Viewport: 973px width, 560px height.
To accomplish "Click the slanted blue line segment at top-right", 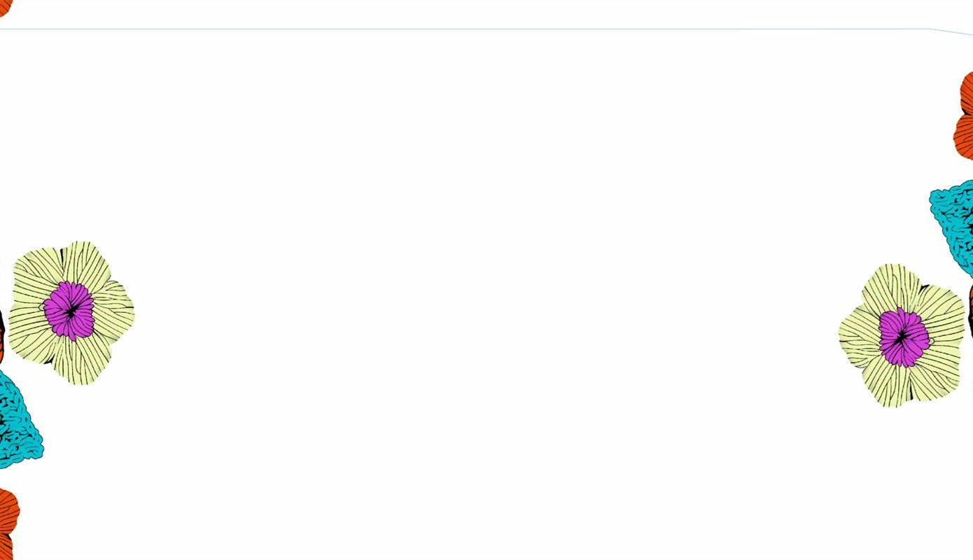I will (952, 32).
